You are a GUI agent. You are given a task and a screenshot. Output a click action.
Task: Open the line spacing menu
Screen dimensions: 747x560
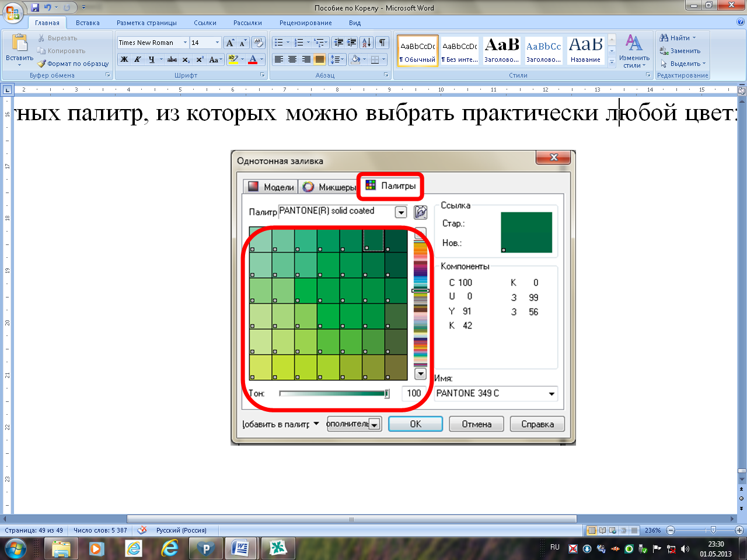tap(337, 60)
